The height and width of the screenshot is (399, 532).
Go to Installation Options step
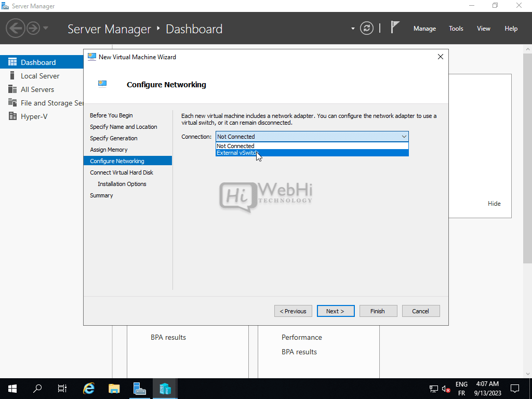(x=122, y=184)
